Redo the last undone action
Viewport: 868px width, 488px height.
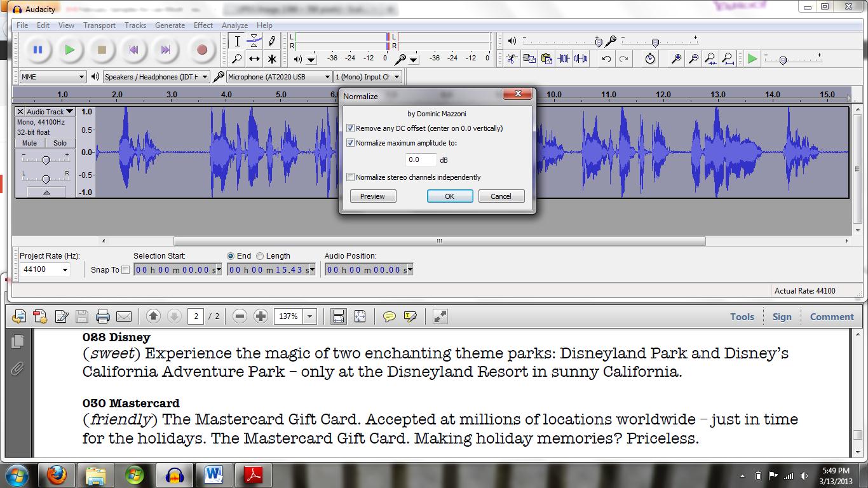(x=624, y=58)
